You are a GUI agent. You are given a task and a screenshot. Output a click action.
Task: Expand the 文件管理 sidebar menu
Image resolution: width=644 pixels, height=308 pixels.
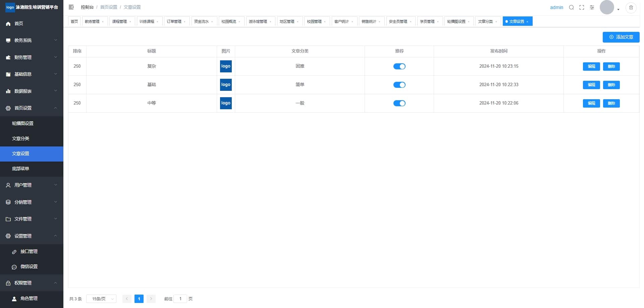32,219
